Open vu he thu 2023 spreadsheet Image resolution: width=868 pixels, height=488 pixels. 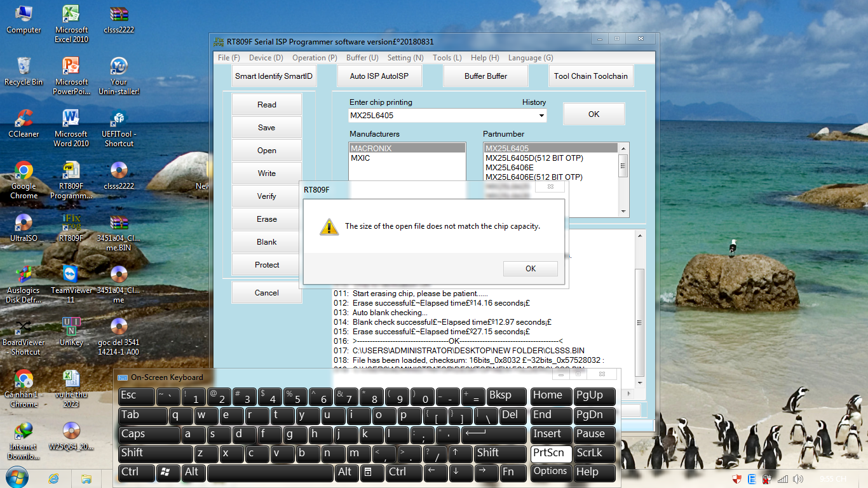coord(71,388)
